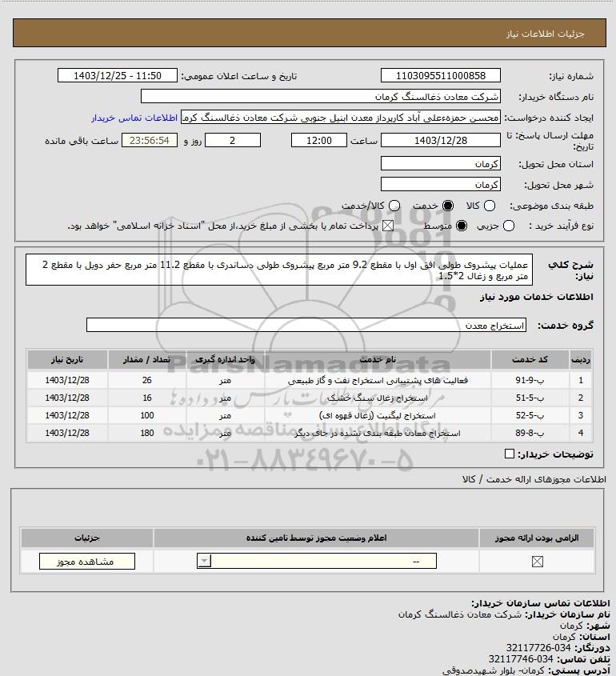The image size is (616, 676).
Task: Click the نام خدمت column header
Action: point(378,359)
